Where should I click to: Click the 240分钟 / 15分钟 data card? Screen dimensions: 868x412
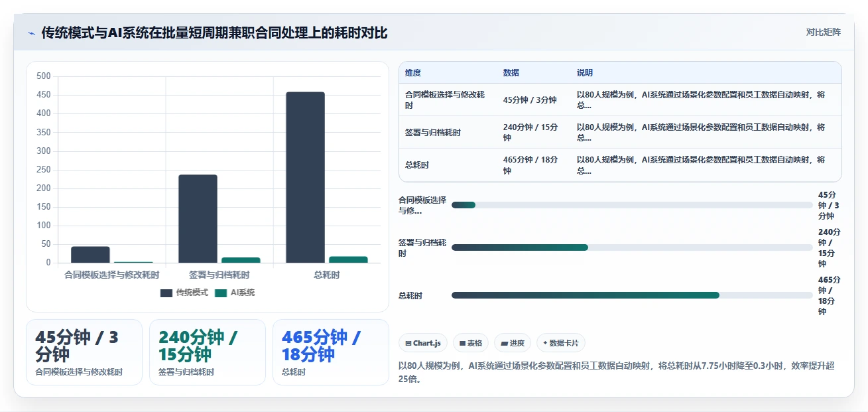(208, 352)
